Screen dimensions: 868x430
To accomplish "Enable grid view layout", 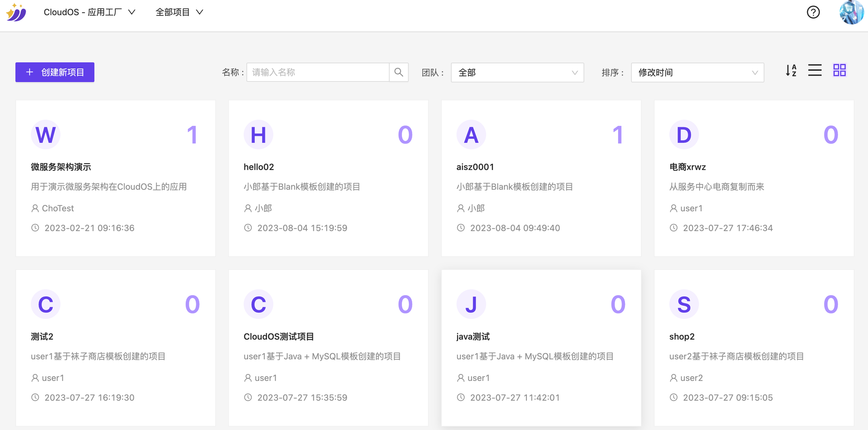I will pos(839,70).
